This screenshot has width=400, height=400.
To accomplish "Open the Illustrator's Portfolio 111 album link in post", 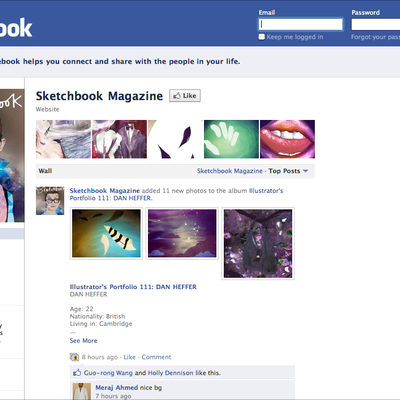I will coord(176,194).
